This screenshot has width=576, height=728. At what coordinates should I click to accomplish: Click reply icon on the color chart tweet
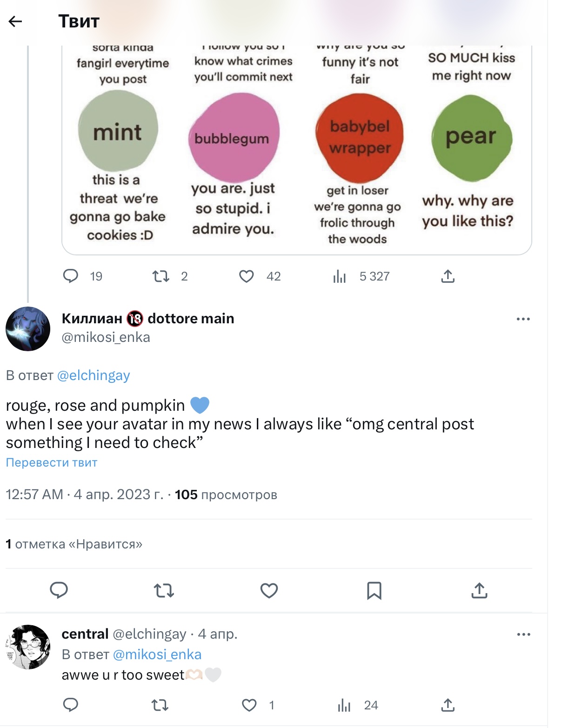click(x=71, y=276)
